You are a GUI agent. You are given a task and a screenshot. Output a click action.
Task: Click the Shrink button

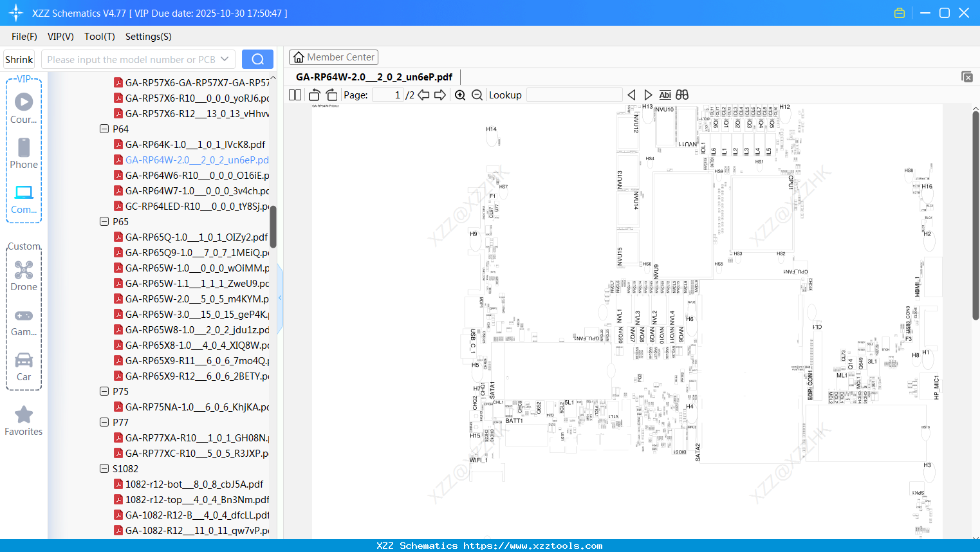[19, 59]
